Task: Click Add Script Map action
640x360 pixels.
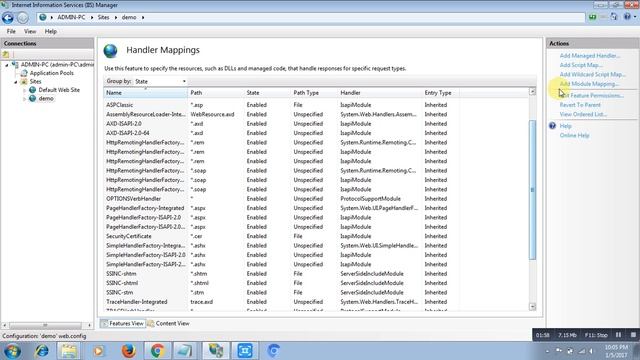Action: tap(581, 65)
